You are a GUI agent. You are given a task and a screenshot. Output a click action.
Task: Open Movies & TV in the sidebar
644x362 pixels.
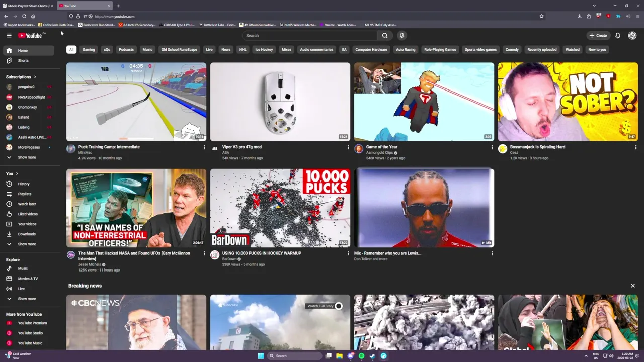28,279
